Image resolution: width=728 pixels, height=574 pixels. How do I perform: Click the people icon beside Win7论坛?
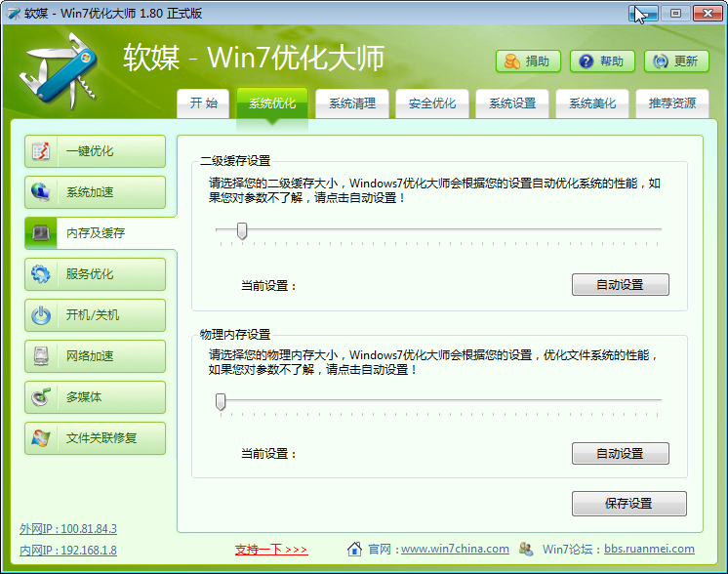pos(526,549)
